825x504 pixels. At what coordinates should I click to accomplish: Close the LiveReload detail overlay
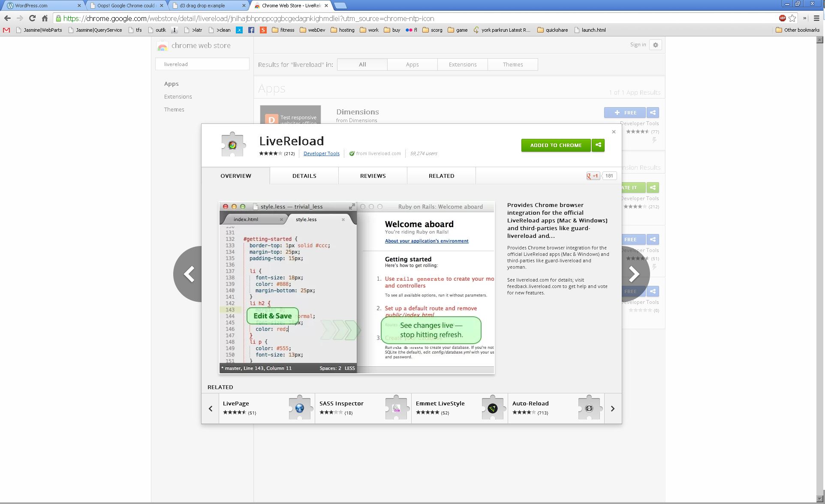pyautogui.click(x=614, y=132)
